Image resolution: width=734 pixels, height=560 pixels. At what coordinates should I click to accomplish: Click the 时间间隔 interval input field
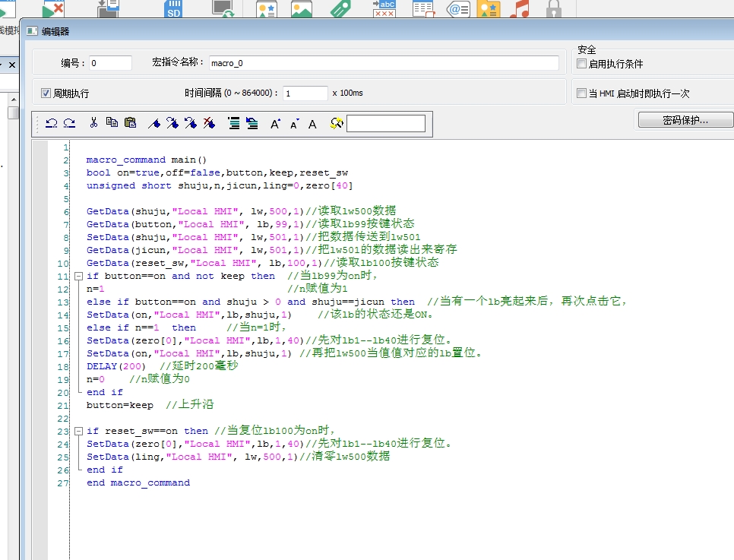click(305, 93)
